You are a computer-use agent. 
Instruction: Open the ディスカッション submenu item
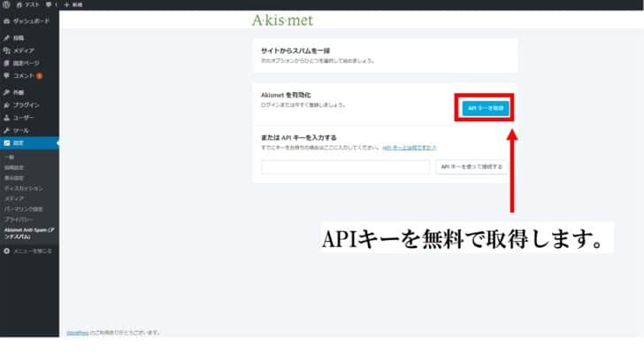23,189
